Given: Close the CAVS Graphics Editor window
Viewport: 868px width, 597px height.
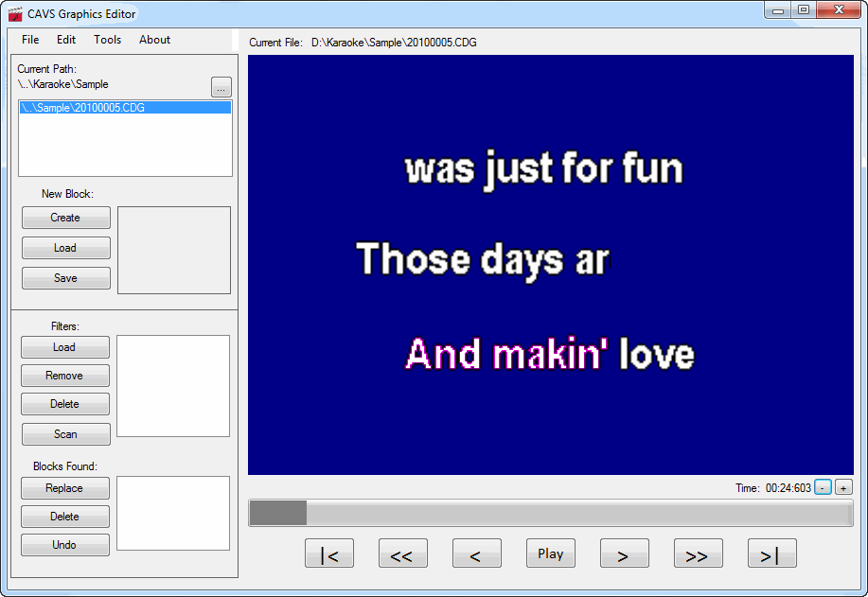Looking at the screenshot, I should pos(838,10).
